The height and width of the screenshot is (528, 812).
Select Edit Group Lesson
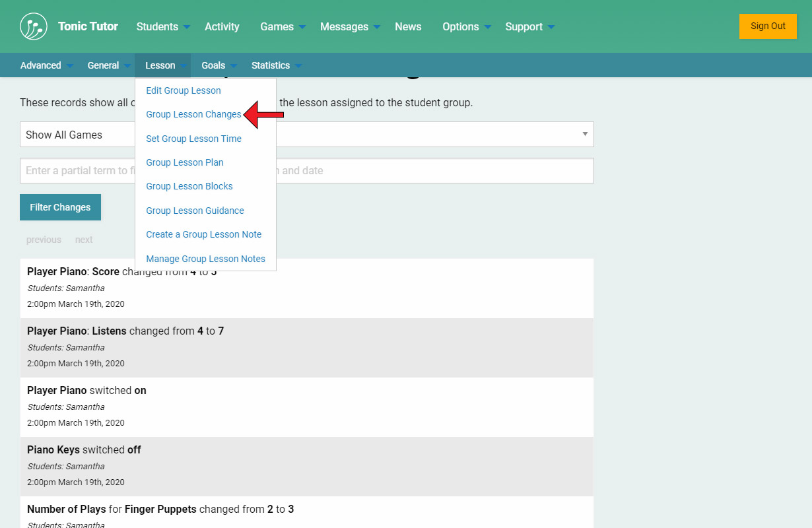(184, 90)
